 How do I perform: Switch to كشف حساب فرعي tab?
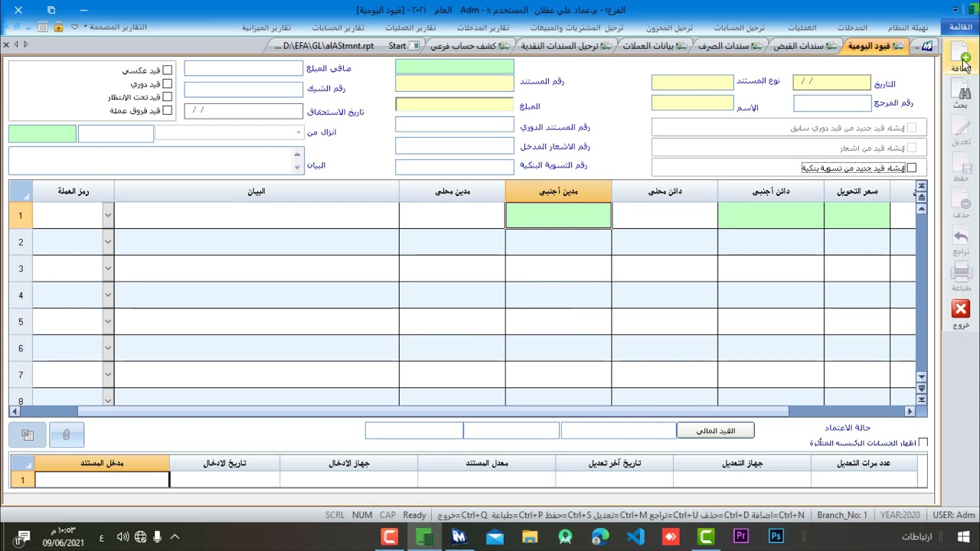469,46
